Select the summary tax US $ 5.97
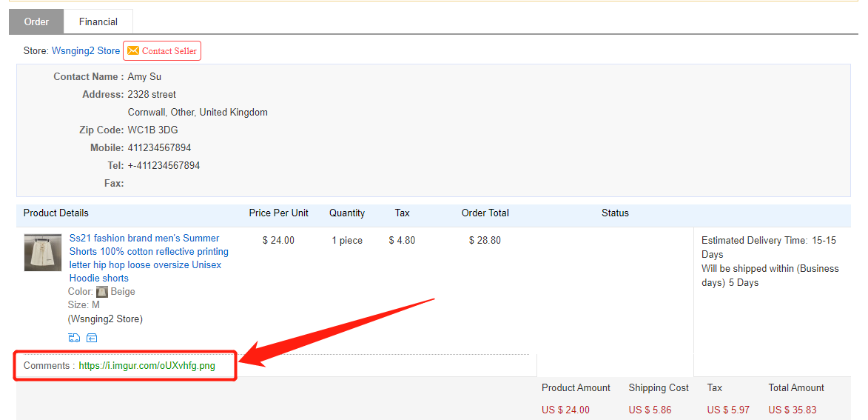This screenshot has width=868, height=420. [x=728, y=410]
